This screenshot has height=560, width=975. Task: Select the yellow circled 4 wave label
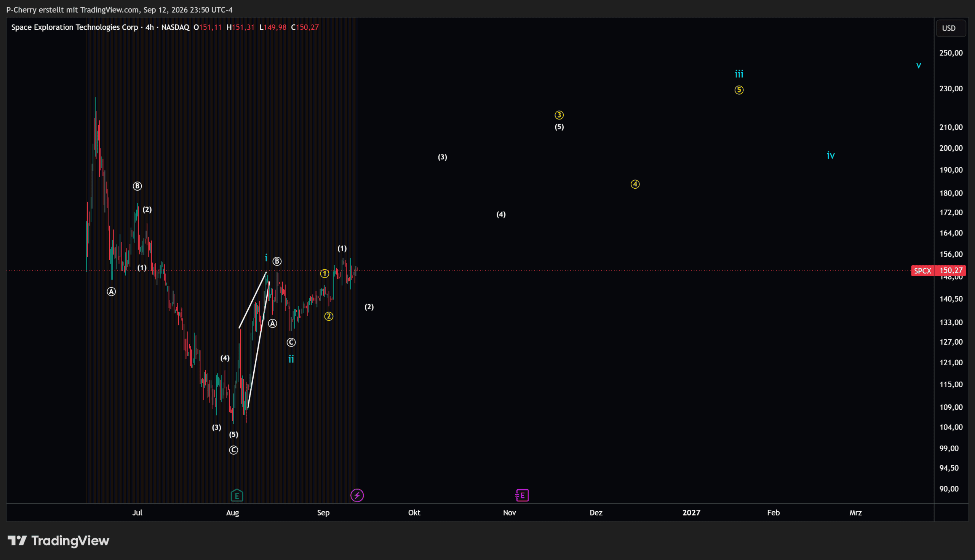pyautogui.click(x=635, y=184)
